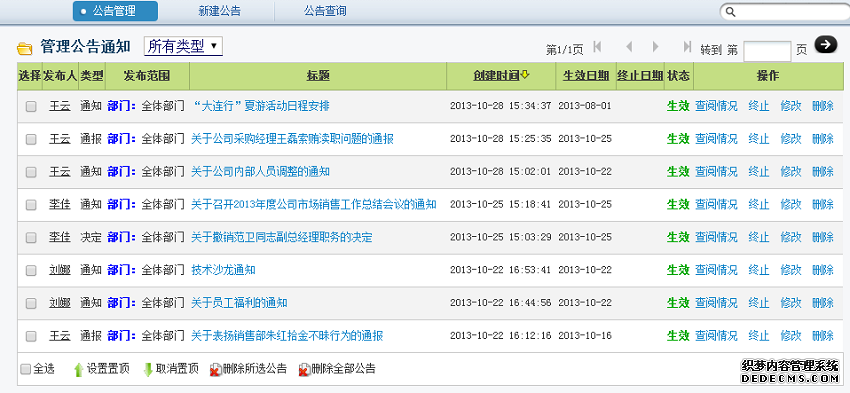Open 关于撤销范卫同志副总经理职务的决定
The height and width of the screenshot is (393, 850).
click(x=282, y=237)
